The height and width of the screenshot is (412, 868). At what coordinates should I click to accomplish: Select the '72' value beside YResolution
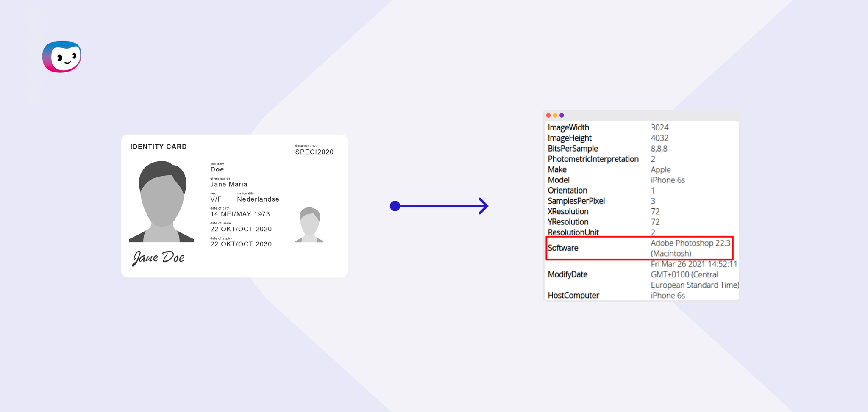pyautogui.click(x=655, y=222)
